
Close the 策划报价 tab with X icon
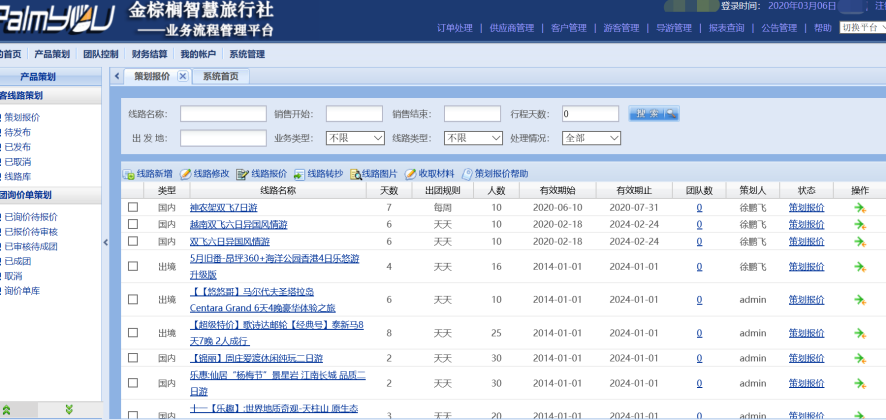point(182,76)
